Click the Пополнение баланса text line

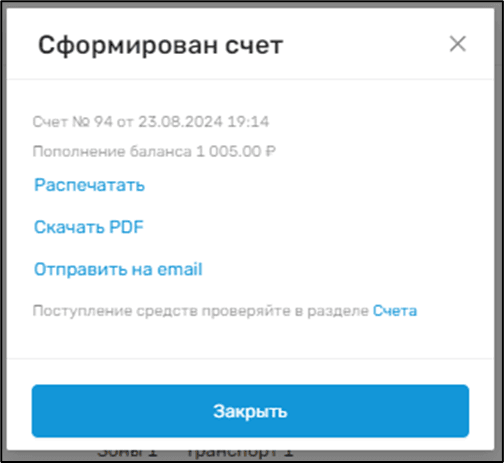(154, 151)
